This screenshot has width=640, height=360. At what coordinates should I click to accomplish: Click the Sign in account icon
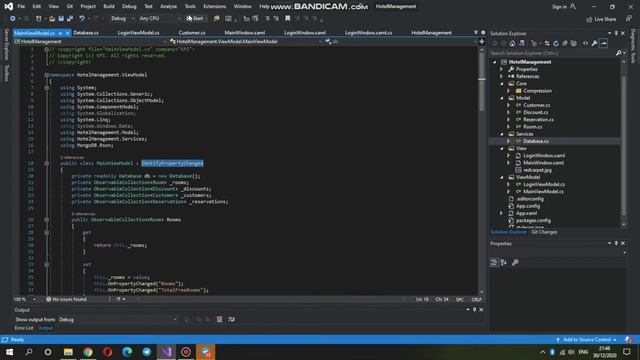click(573, 7)
